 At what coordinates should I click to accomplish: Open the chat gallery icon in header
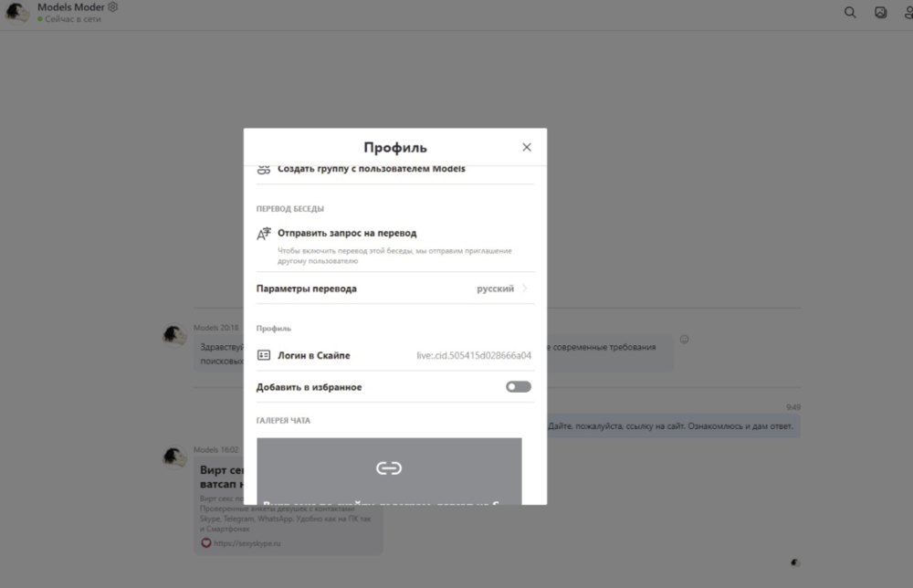tap(880, 13)
